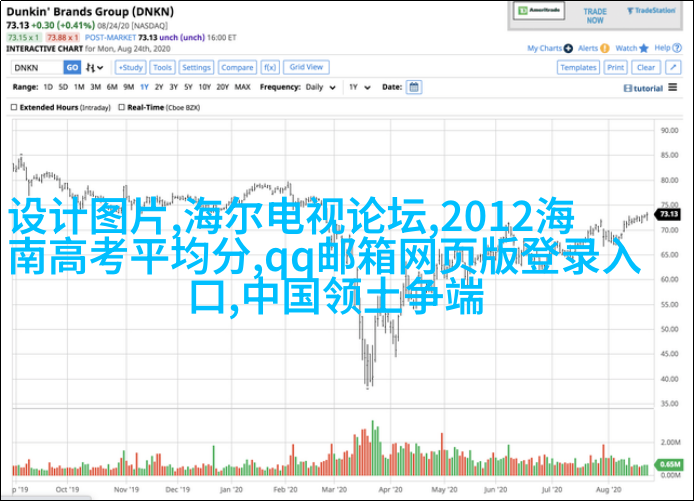Click the Watch star icon
Image resolution: width=695 pixels, height=502 pixels.
pos(644,48)
